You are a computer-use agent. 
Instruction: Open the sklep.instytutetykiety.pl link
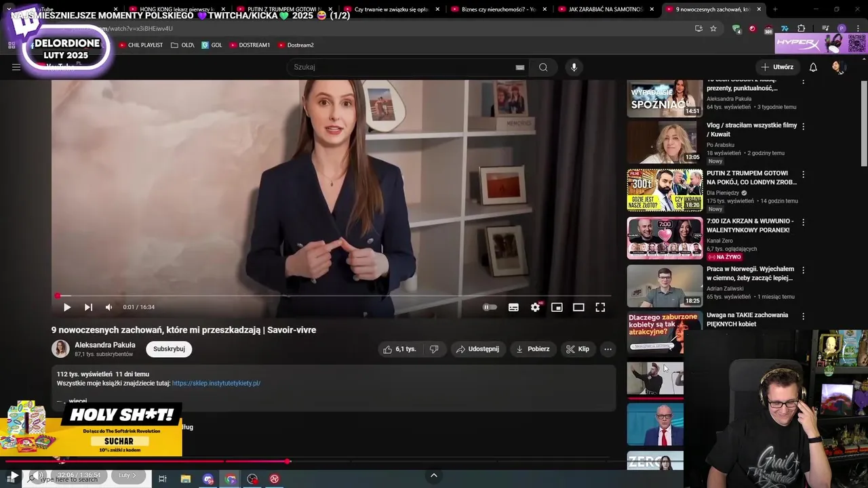click(216, 383)
